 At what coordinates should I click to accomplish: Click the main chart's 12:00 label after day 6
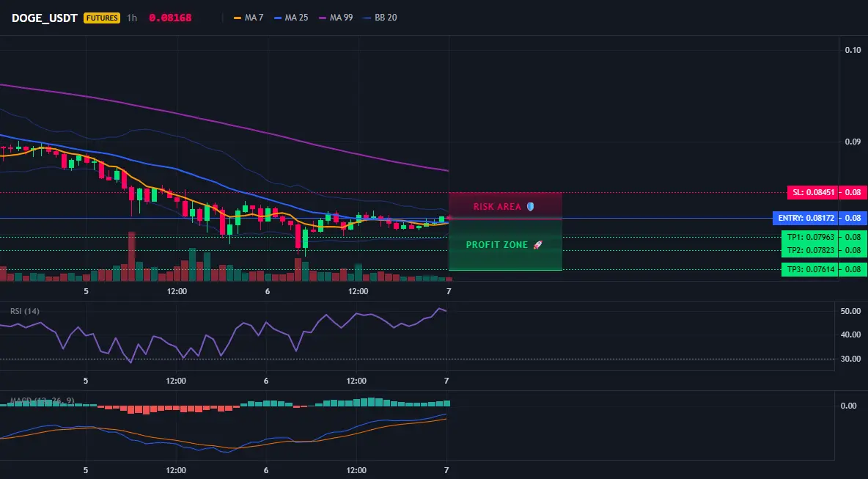(x=358, y=291)
